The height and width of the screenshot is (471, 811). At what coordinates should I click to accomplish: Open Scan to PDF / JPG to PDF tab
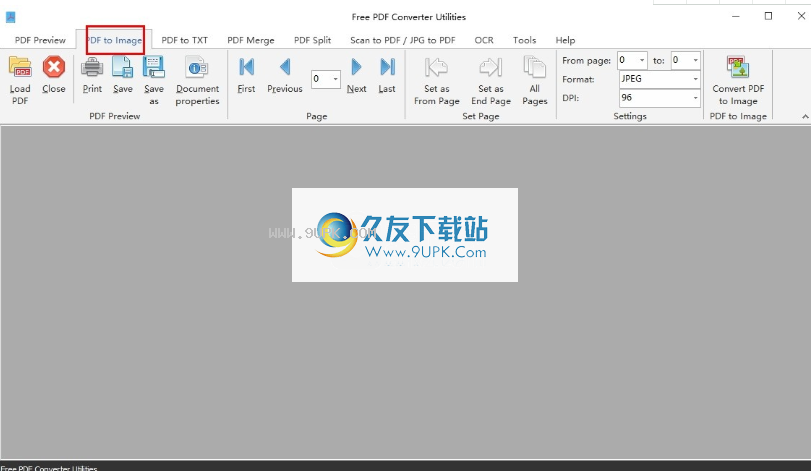tap(403, 40)
